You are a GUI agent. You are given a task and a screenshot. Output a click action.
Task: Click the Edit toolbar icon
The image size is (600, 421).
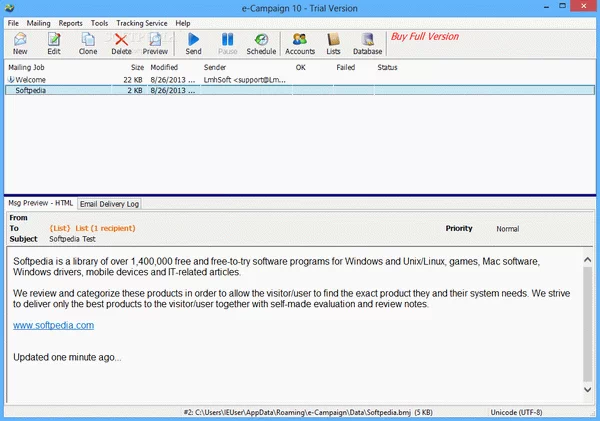pos(54,44)
